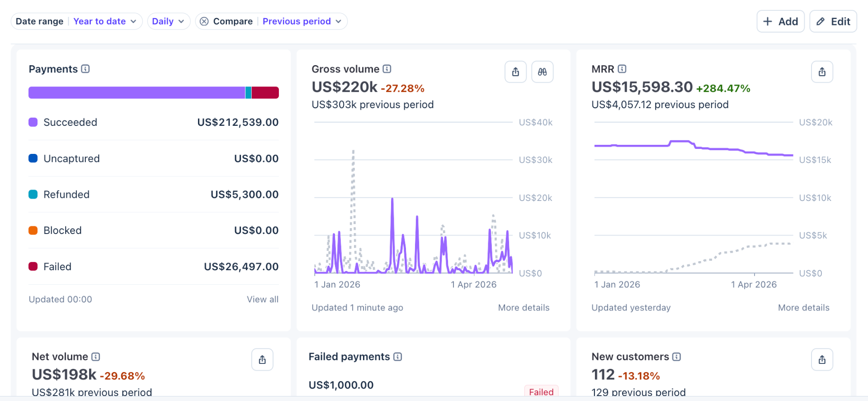868x401 pixels.
Task: Share the Gross volume chart
Action: click(x=515, y=72)
